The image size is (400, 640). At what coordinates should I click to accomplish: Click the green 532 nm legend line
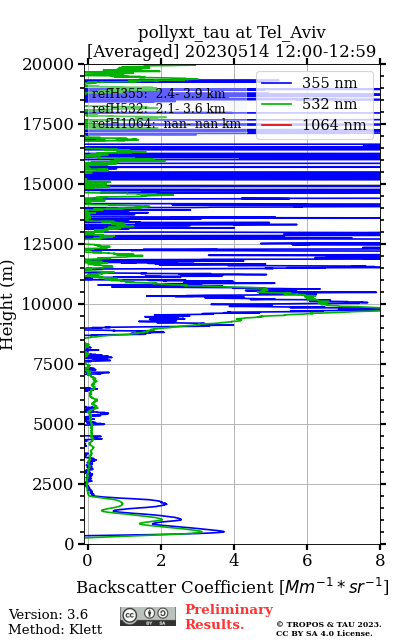pyautogui.click(x=276, y=104)
